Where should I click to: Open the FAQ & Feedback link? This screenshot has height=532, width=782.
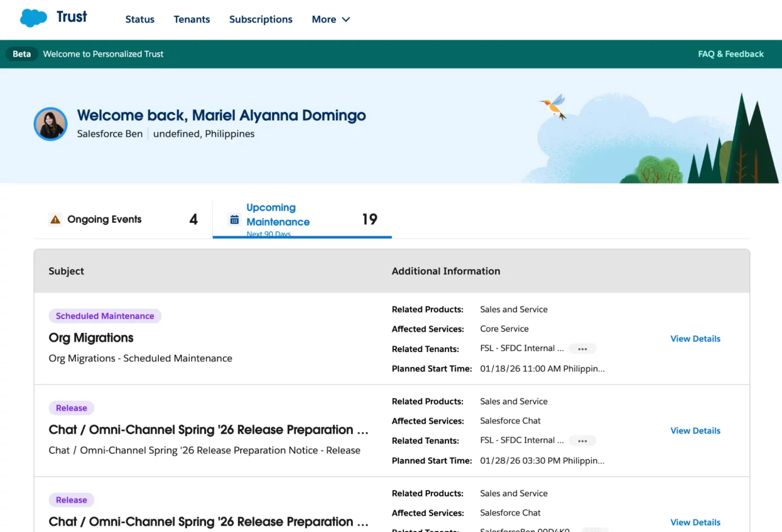[730, 54]
